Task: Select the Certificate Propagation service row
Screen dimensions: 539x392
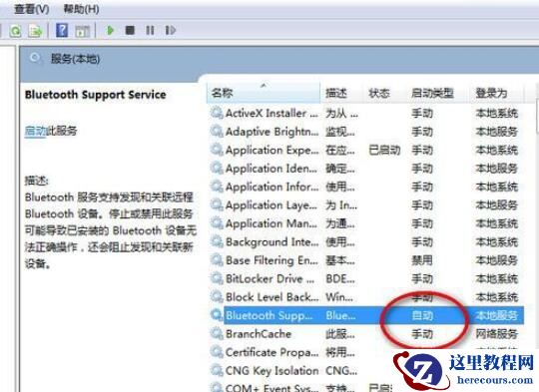Action: [366, 352]
